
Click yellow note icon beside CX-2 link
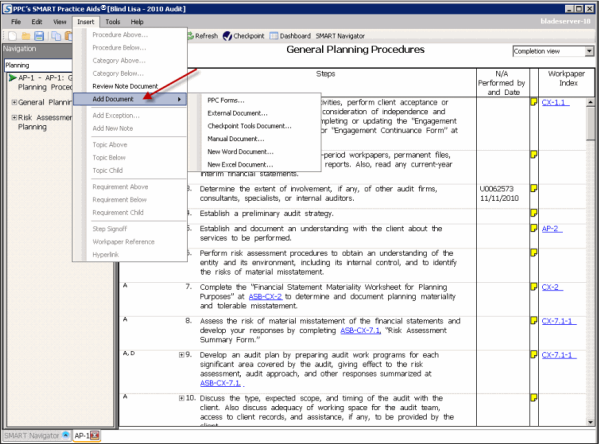535,287
